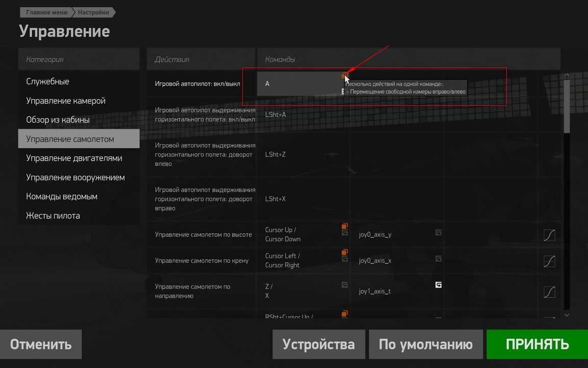Click the Cursor Left / Cursor Right binding cell
The height and width of the screenshot is (368, 588).
(303, 260)
